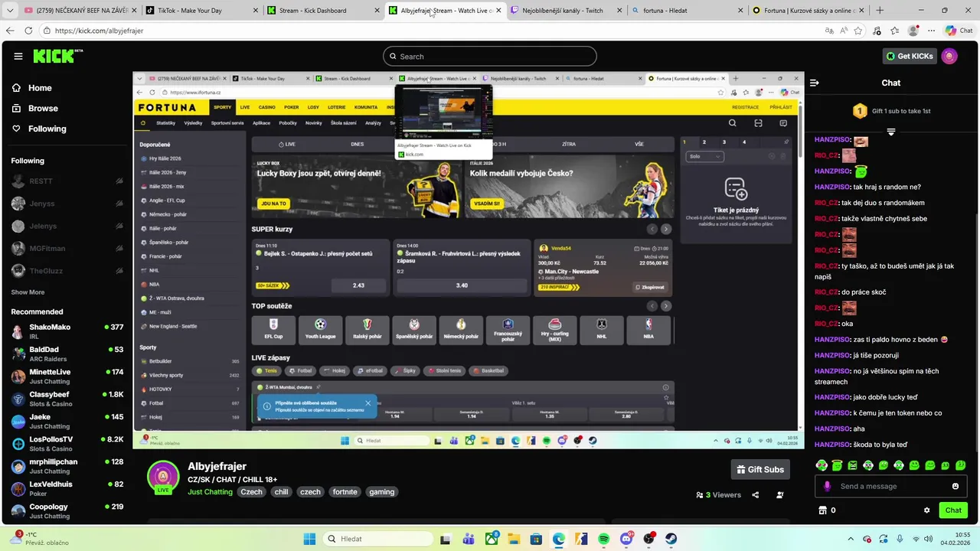Click the green Chat send button
This screenshot has width=980, height=551.
[953, 510]
